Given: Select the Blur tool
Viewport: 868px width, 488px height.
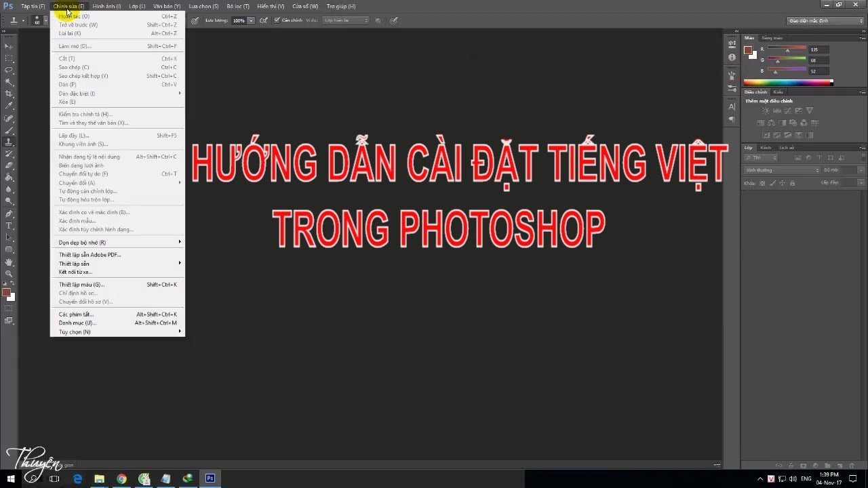Looking at the screenshot, I should [9, 189].
